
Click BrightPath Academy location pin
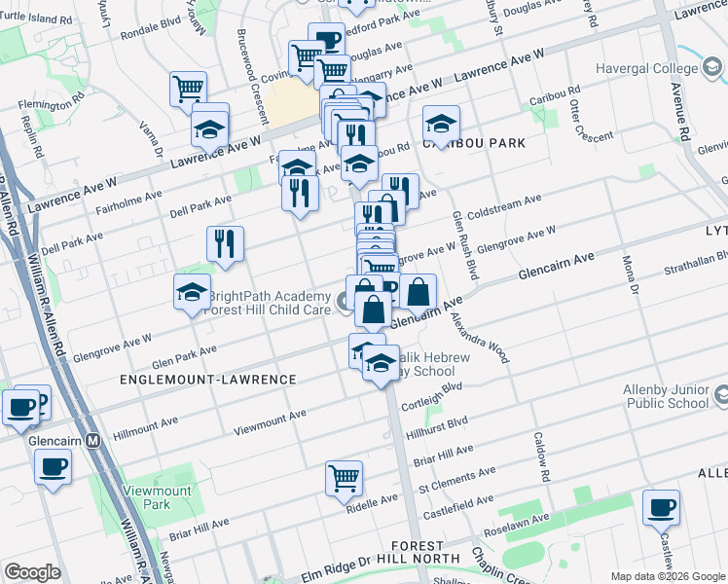[344, 302]
